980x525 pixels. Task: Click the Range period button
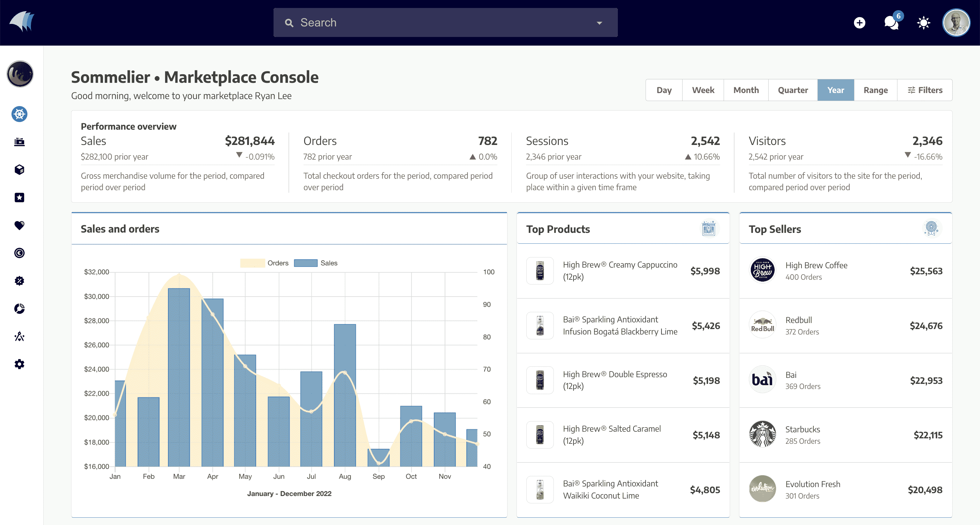(x=875, y=90)
